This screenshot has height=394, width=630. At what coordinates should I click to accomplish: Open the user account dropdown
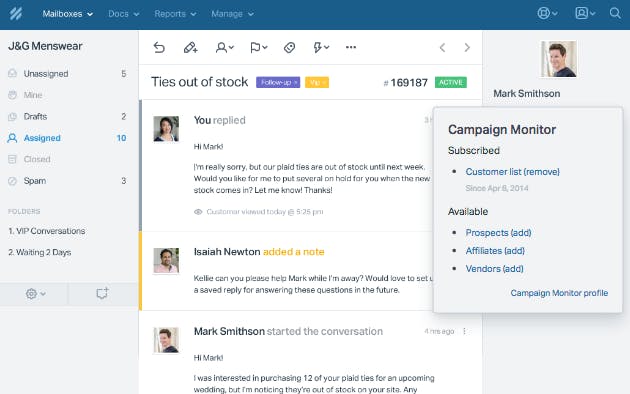585,13
